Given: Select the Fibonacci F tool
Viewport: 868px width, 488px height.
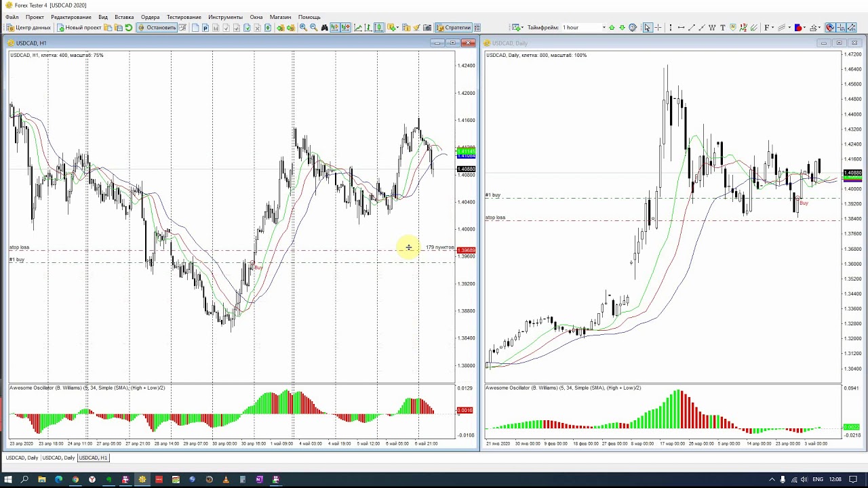Looking at the screenshot, I should (767, 28).
